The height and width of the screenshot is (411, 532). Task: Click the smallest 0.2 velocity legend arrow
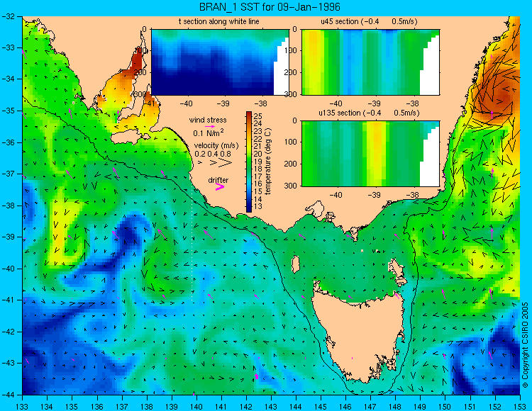[200, 163]
